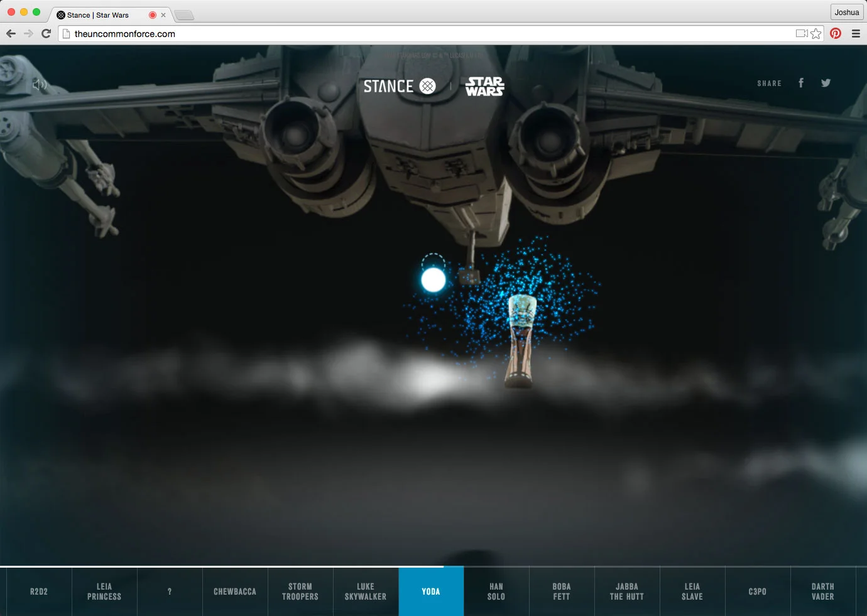Image resolution: width=867 pixels, height=616 pixels.
Task: Open the Joshua profile button
Action: [847, 12]
